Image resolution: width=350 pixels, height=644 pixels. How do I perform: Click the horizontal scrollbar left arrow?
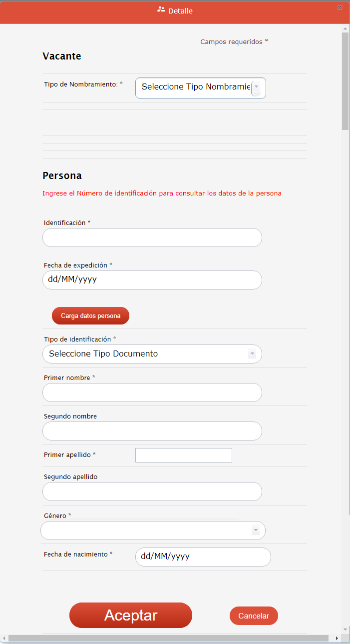4,638
